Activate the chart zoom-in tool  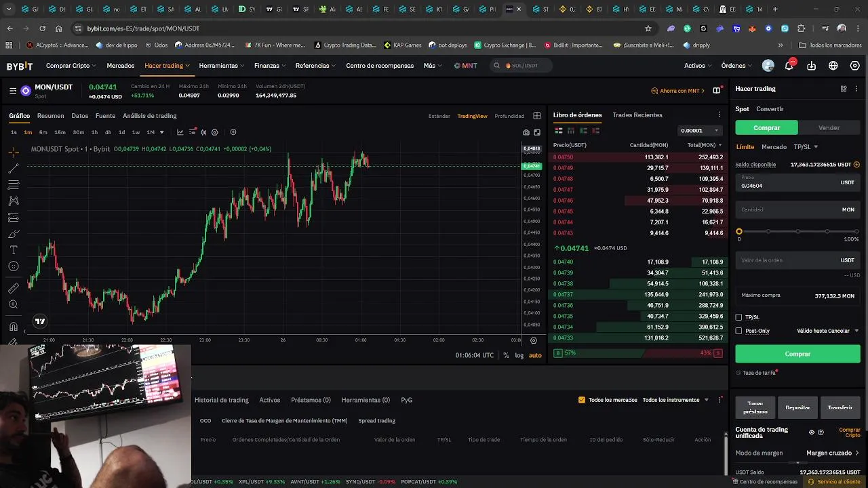[x=14, y=304]
